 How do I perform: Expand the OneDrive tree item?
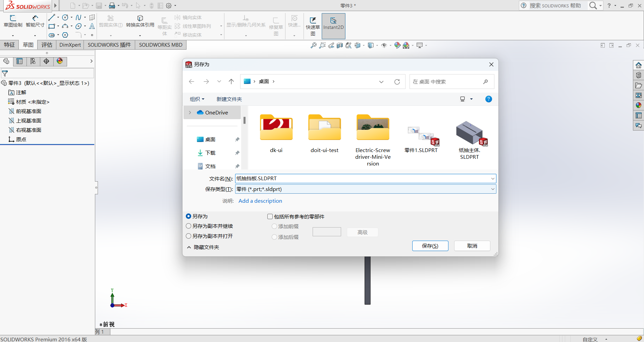tap(191, 112)
